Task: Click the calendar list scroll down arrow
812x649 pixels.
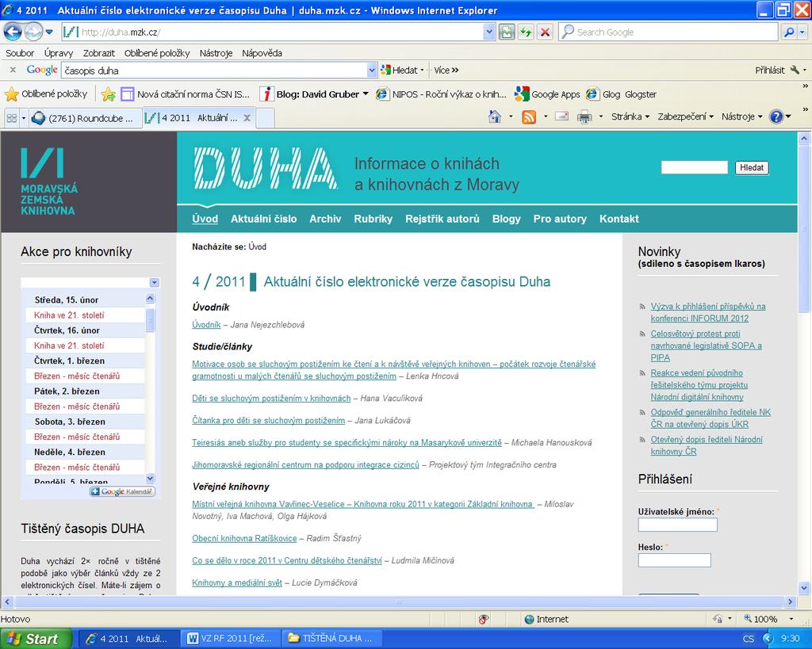Action: point(150,478)
